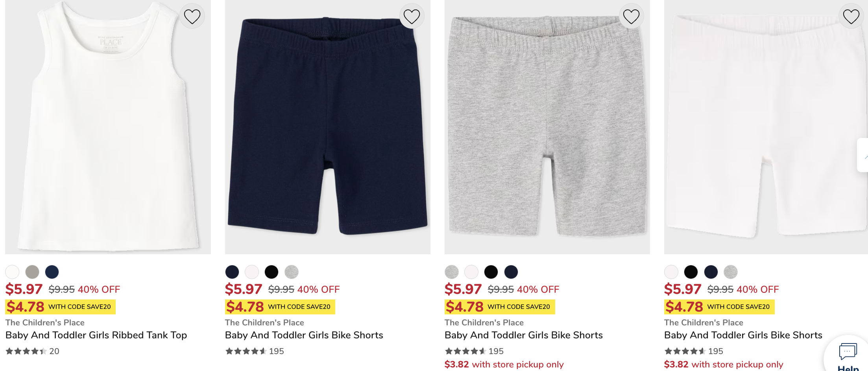Click The Children's Place brand under gray shorts
This screenshot has width=868, height=371.
click(x=484, y=323)
